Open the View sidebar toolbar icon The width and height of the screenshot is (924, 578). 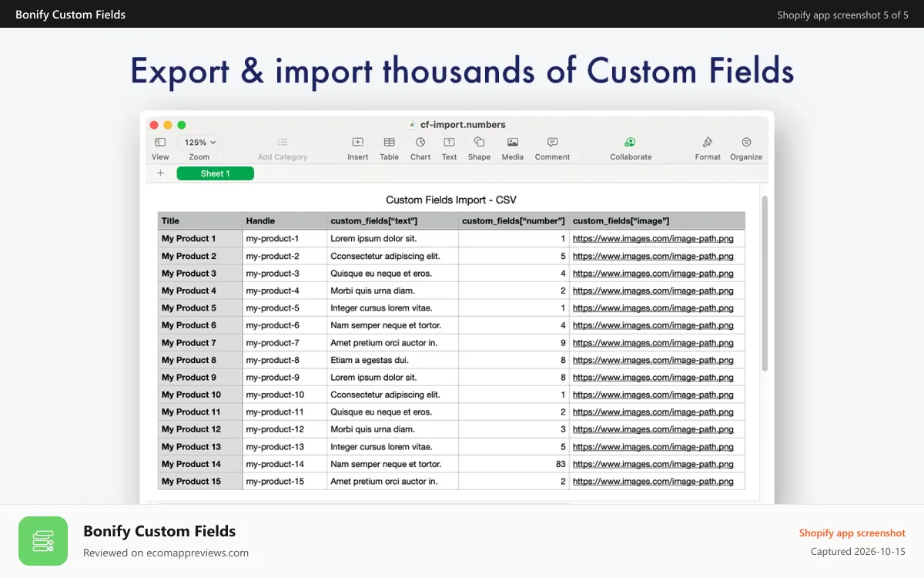click(x=160, y=143)
